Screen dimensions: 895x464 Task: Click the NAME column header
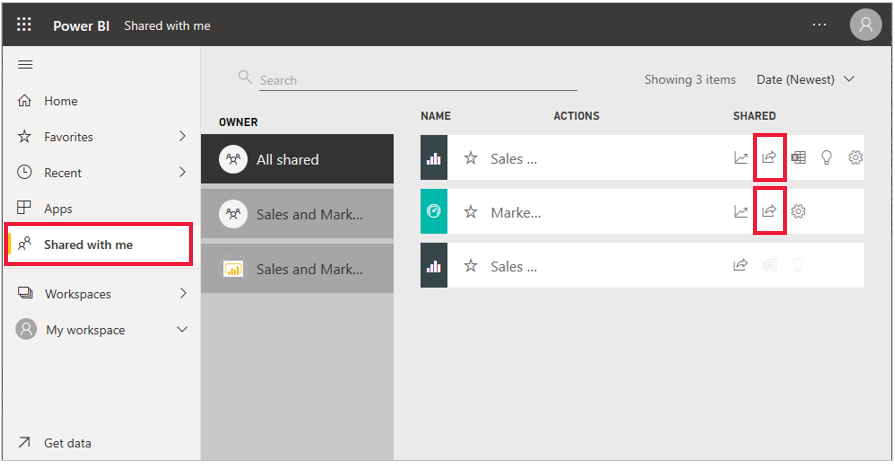pos(436,116)
